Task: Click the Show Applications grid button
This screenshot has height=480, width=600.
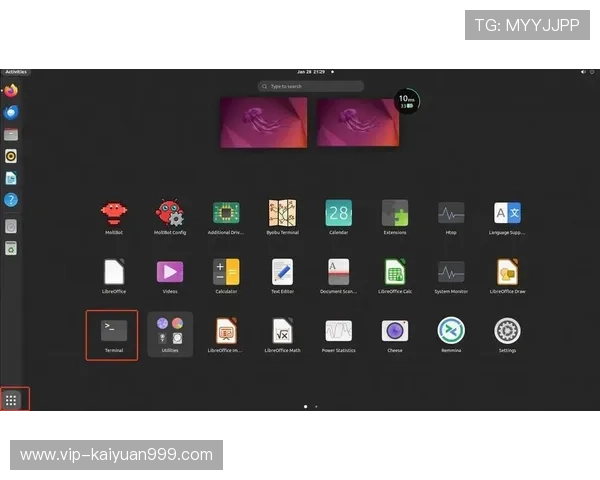Action: pos(11,400)
